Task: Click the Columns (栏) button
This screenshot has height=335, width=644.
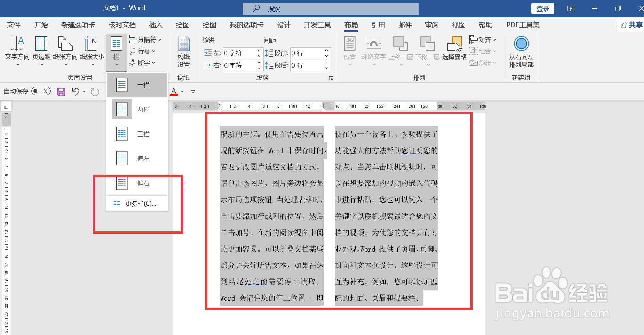Action: (116, 52)
